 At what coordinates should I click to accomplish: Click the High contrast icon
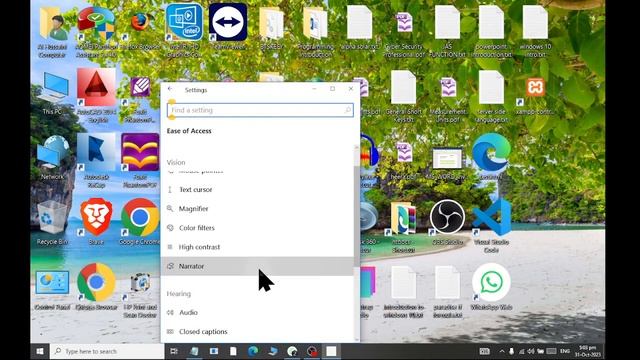tap(170, 247)
